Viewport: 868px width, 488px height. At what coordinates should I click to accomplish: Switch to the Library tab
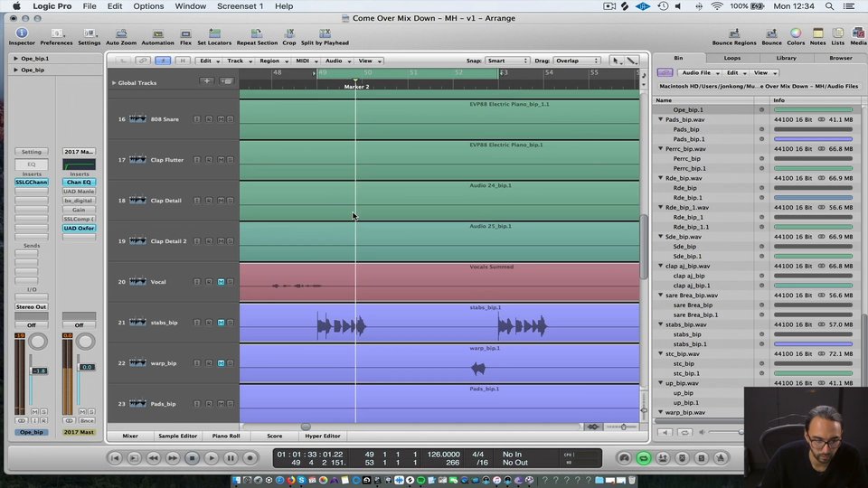(x=786, y=58)
